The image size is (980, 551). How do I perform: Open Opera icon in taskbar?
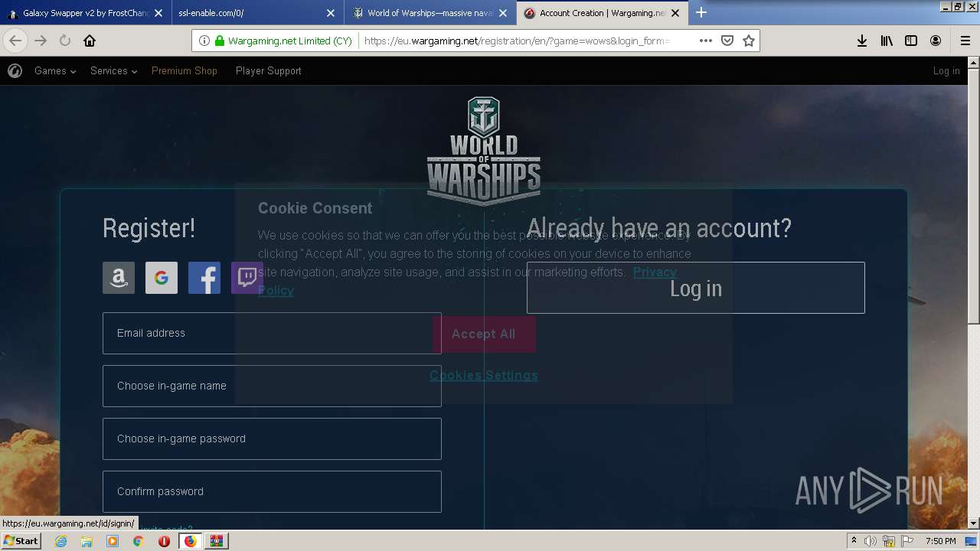coord(164,541)
